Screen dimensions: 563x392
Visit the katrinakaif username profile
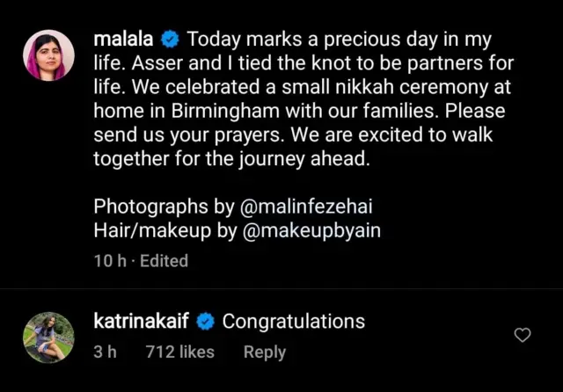[x=142, y=322]
